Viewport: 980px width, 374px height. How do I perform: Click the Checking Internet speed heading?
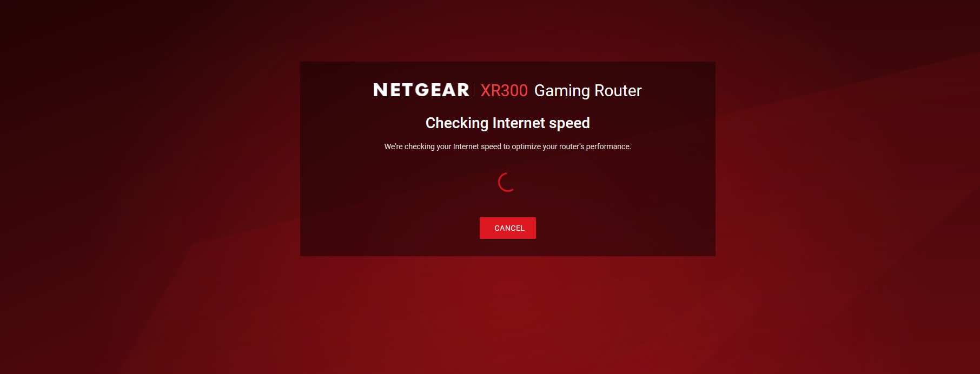tap(508, 123)
